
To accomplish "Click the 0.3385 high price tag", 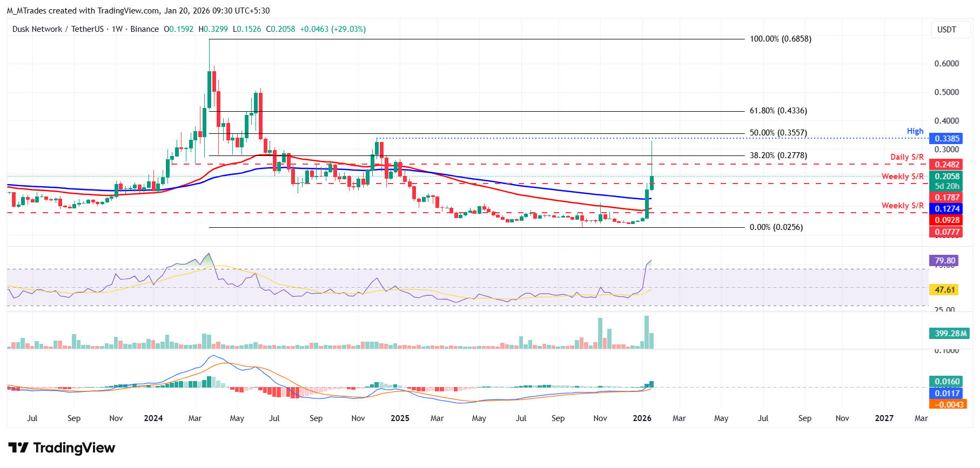I will [x=947, y=139].
